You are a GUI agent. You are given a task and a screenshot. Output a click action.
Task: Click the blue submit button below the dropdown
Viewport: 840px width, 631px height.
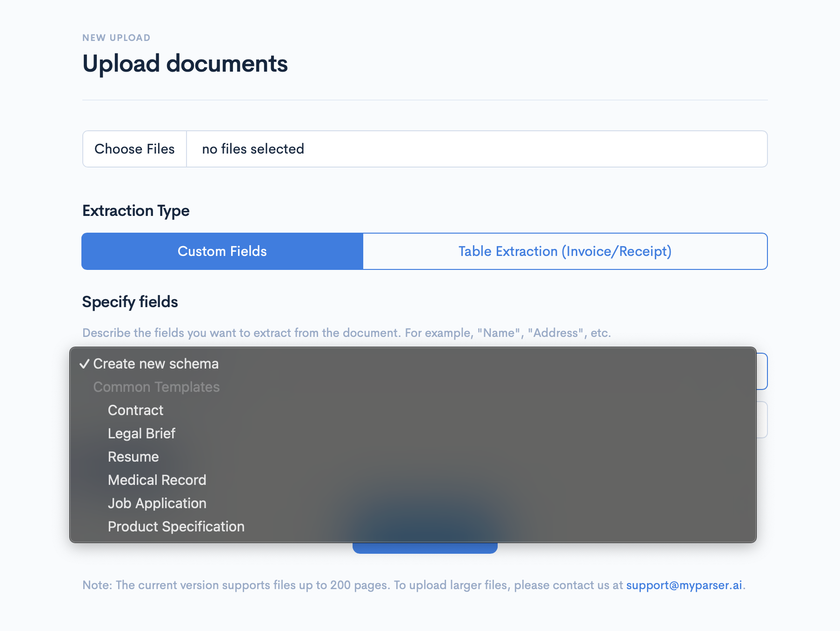pos(425,548)
